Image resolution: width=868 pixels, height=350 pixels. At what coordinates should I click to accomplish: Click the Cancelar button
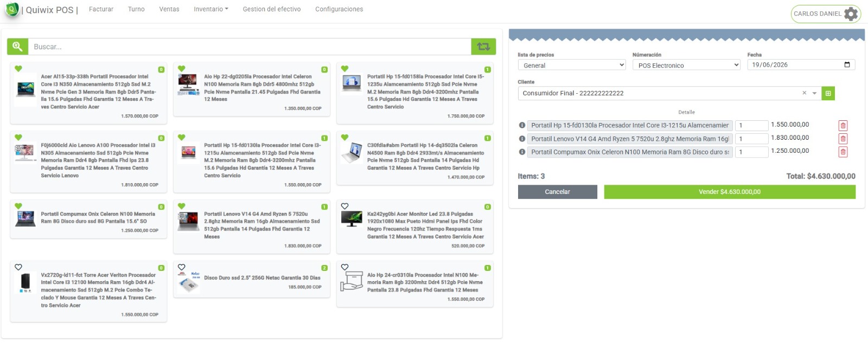[558, 192]
